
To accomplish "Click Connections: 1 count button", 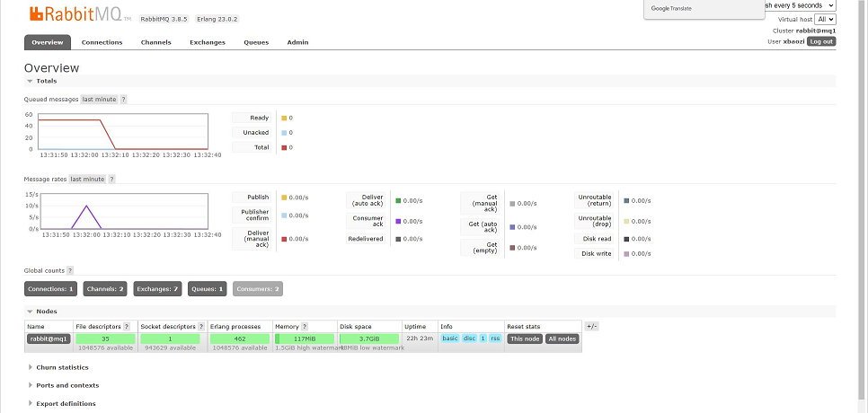I will tap(50, 289).
